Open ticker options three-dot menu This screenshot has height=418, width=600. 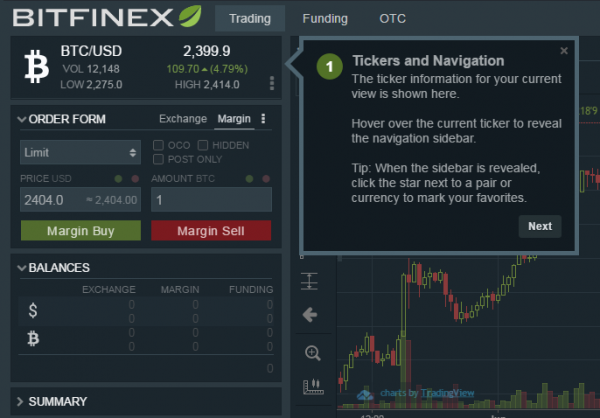pos(272,83)
